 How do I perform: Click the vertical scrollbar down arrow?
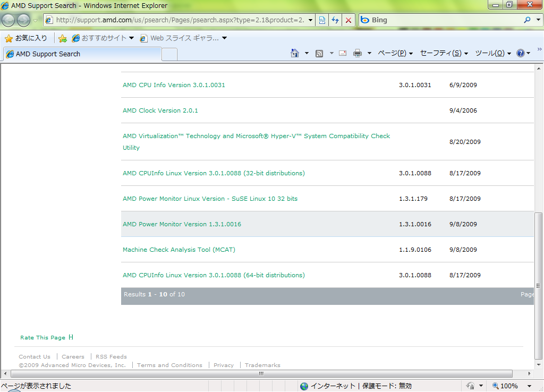tap(539, 365)
